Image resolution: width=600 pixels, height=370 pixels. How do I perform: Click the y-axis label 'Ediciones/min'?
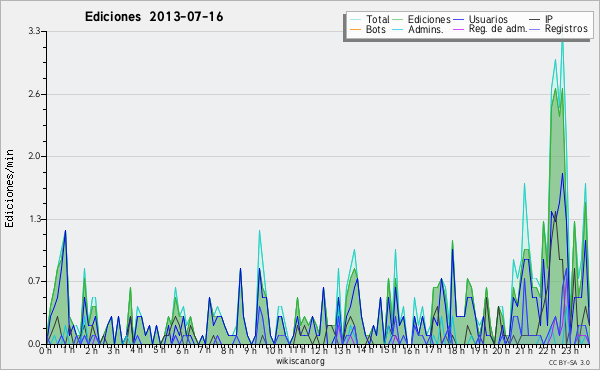point(9,188)
